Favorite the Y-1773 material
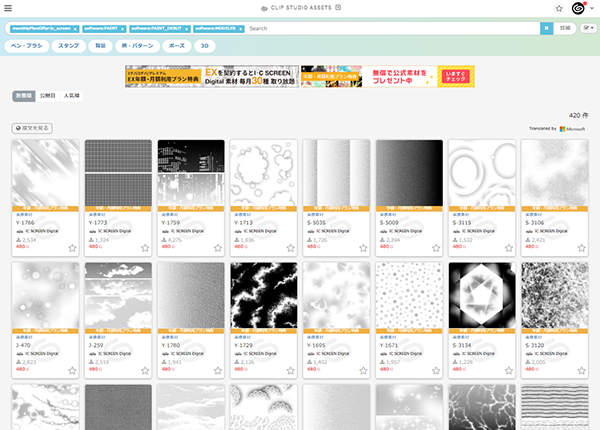 pyautogui.click(x=145, y=248)
